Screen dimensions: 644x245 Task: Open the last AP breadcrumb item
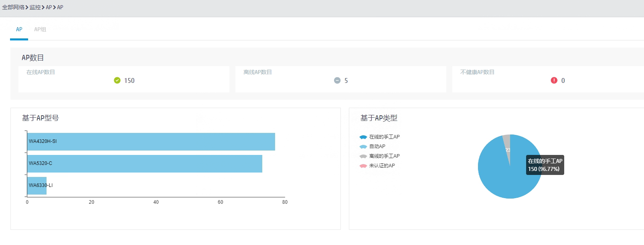click(x=60, y=7)
